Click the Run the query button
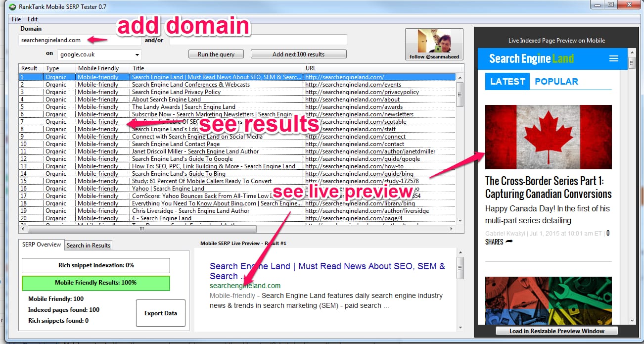Viewport: 644px width, 344px height. click(216, 54)
